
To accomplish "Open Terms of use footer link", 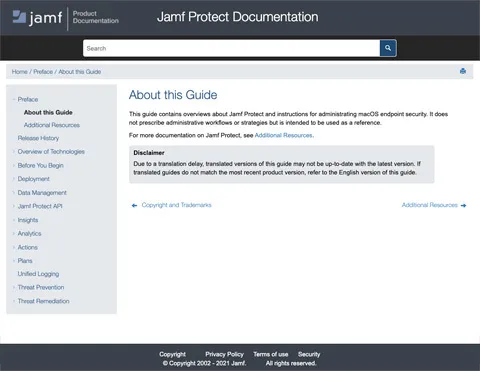I will (271, 354).
